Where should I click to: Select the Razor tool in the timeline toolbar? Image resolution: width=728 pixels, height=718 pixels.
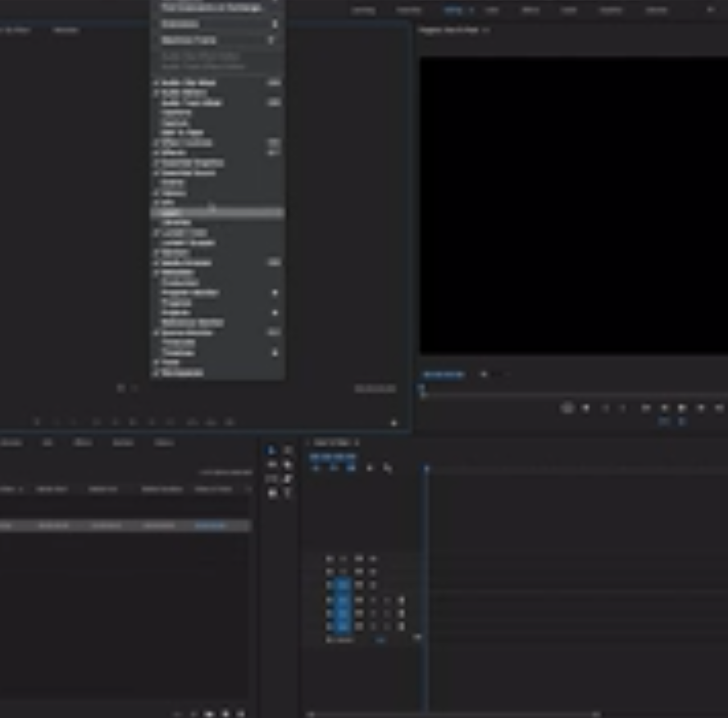tap(287, 464)
